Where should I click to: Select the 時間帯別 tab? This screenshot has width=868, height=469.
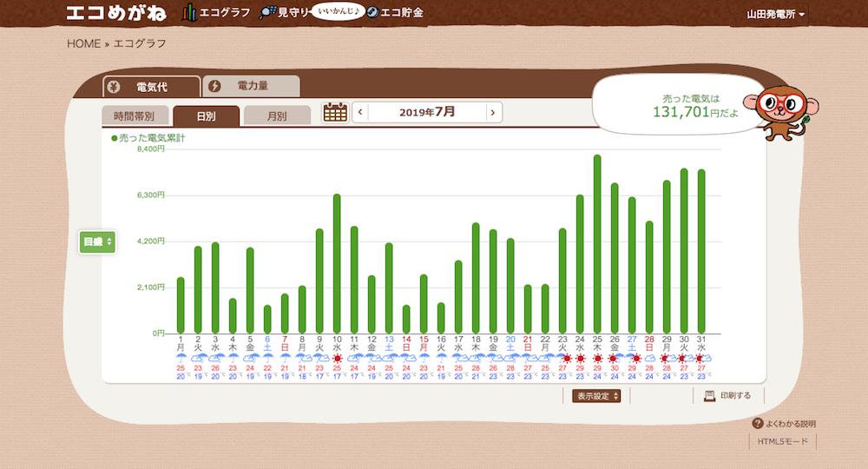pos(135,116)
